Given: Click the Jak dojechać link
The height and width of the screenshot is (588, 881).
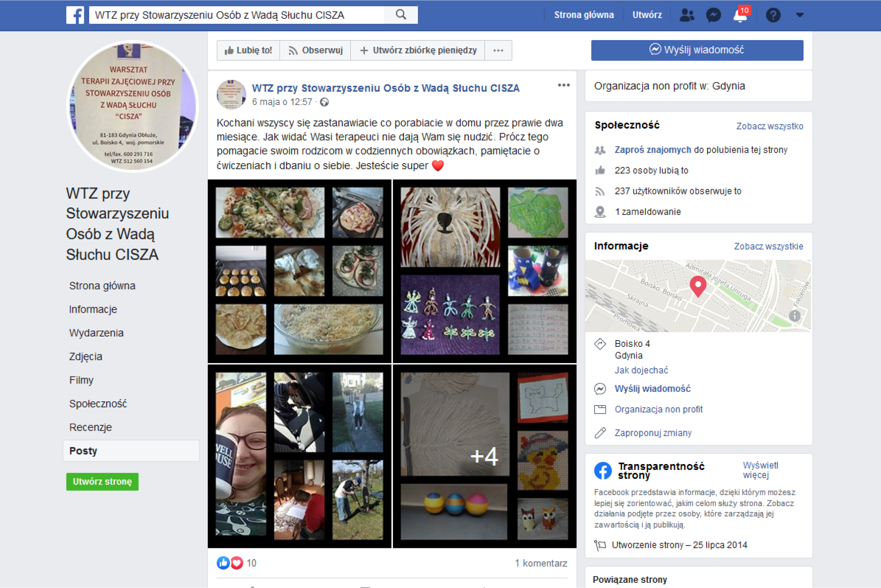Looking at the screenshot, I should tap(641, 370).
